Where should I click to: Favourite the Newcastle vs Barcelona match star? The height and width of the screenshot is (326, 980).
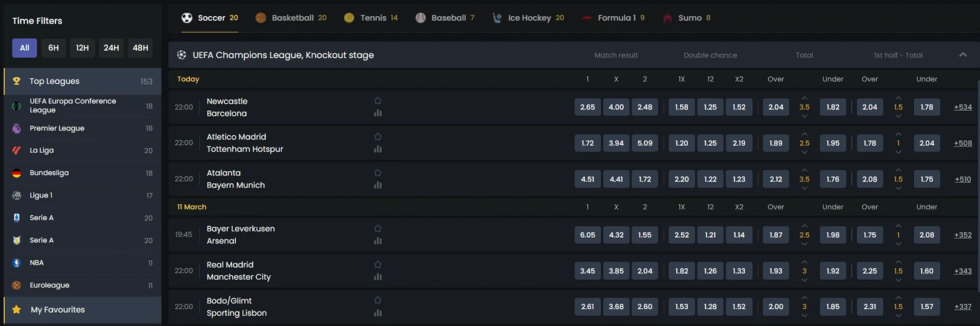378,100
